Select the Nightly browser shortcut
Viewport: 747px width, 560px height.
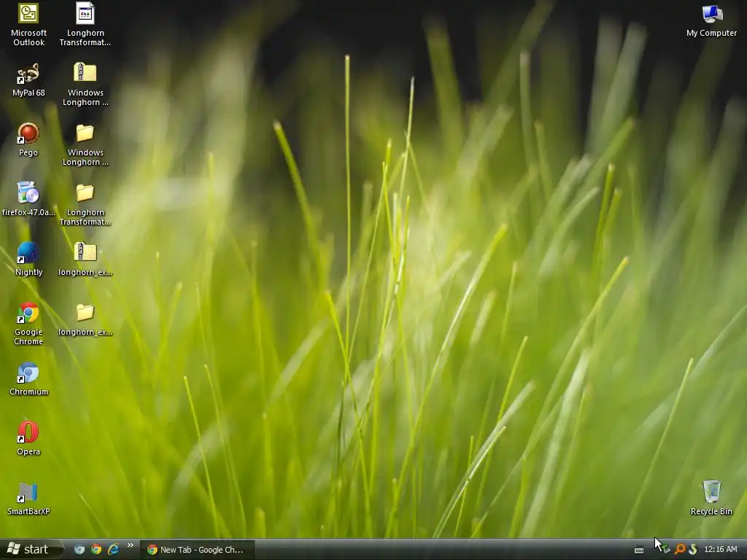click(x=28, y=259)
